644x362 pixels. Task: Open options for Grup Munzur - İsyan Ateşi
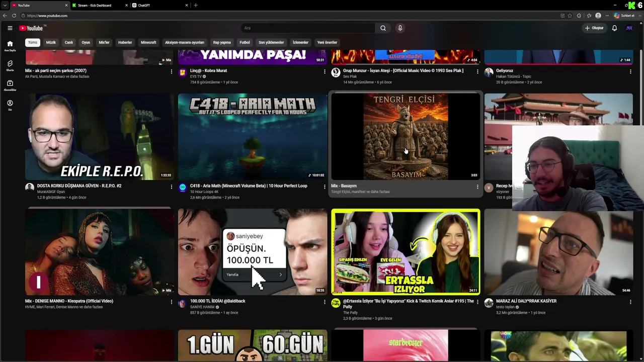pyautogui.click(x=477, y=71)
